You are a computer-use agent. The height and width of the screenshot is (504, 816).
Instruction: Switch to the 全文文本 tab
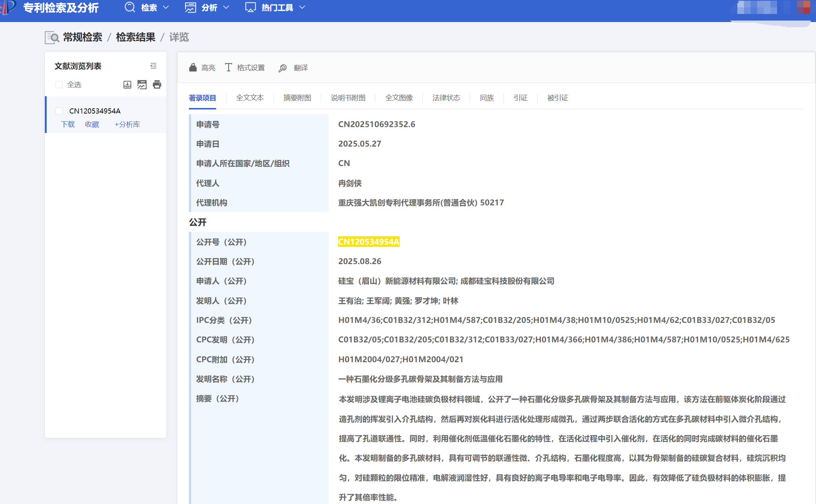(250, 98)
